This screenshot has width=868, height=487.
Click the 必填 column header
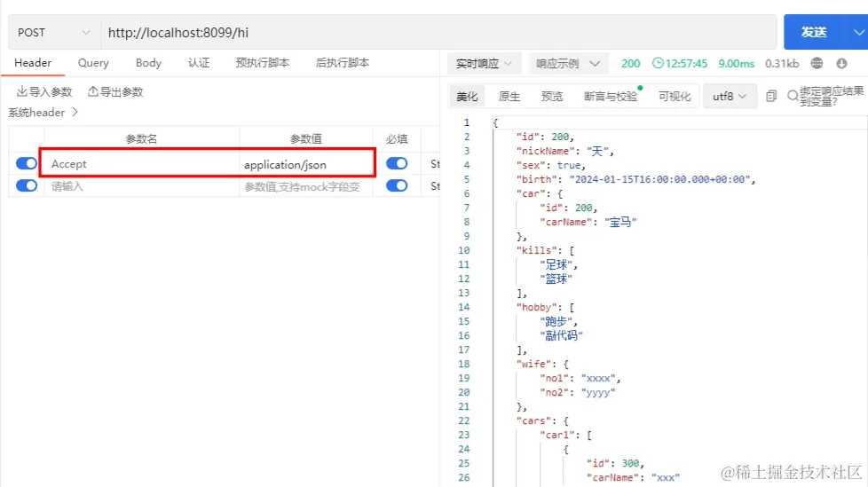pyautogui.click(x=397, y=139)
